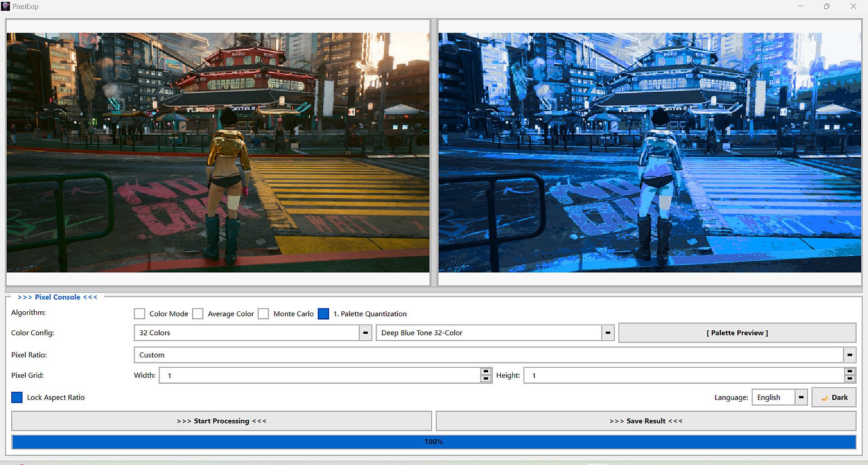Click inside the Width input field

319,376
